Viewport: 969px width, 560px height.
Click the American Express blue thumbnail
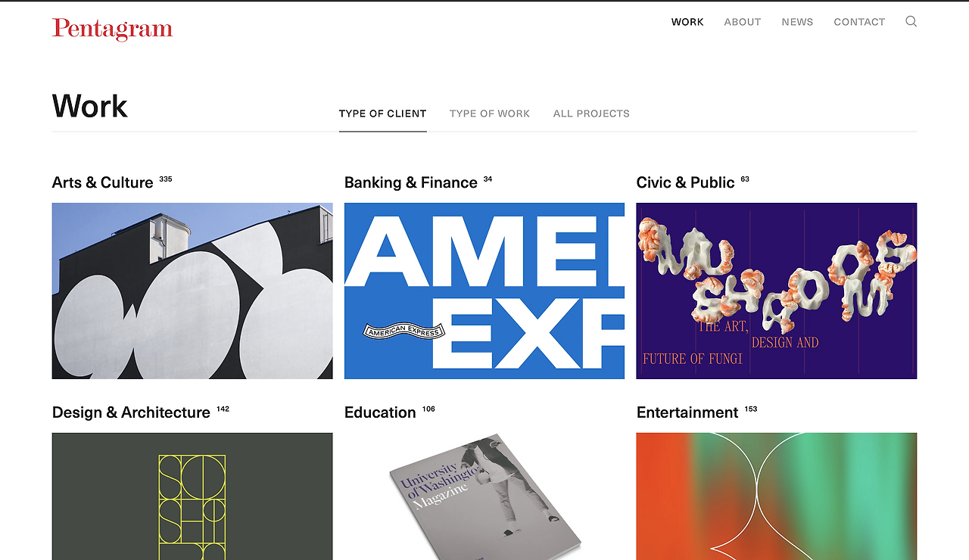pyautogui.click(x=484, y=291)
